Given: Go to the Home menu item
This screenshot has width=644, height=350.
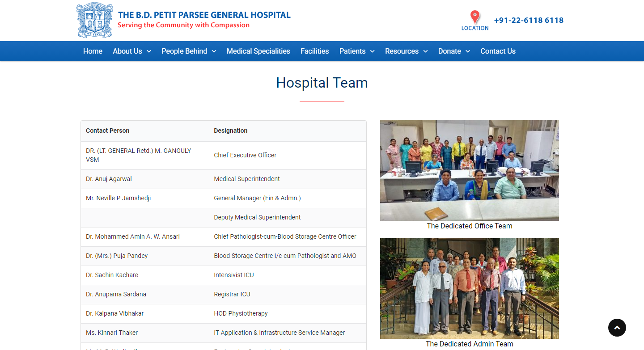Looking at the screenshot, I should 93,51.
